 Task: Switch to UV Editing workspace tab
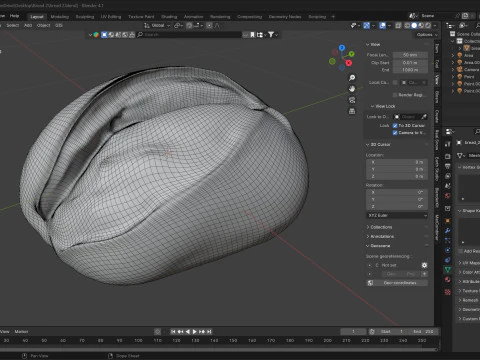point(111,17)
